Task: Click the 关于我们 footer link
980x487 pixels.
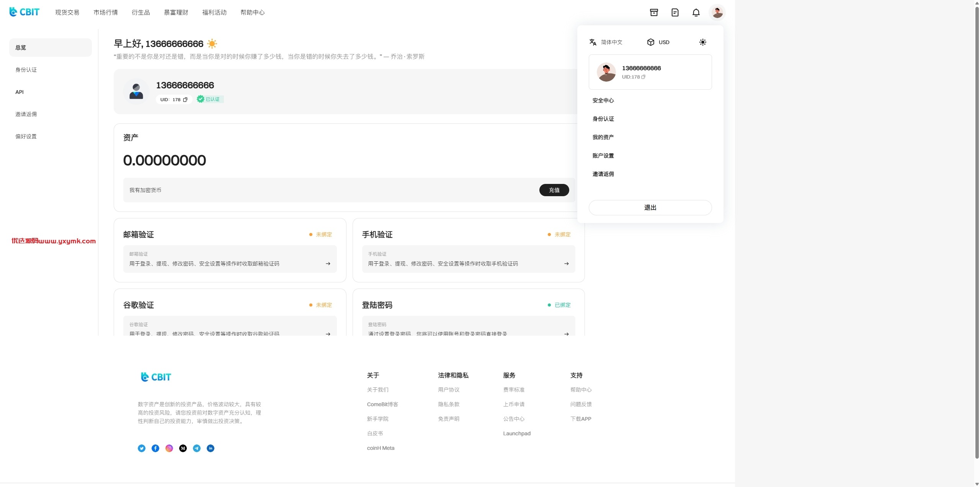Action: 378,390
